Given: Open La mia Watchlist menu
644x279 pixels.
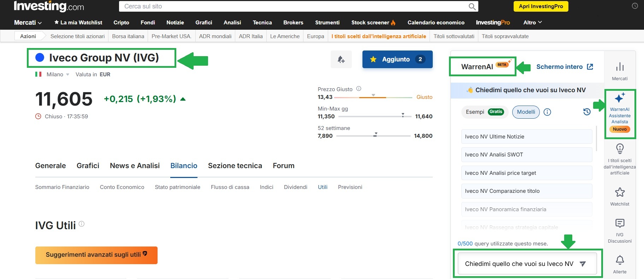Looking at the screenshot, I should [x=78, y=23].
